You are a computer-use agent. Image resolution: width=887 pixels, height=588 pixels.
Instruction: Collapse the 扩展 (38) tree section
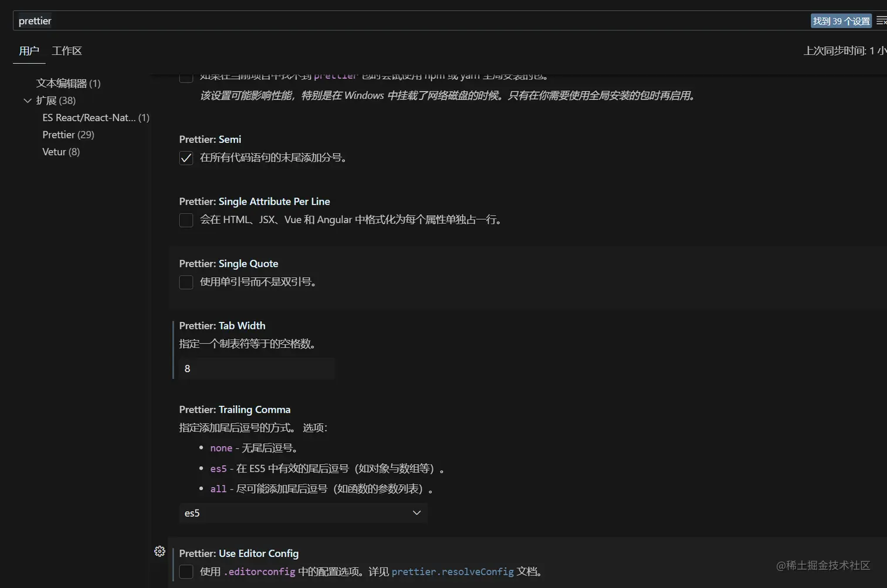tap(27, 101)
